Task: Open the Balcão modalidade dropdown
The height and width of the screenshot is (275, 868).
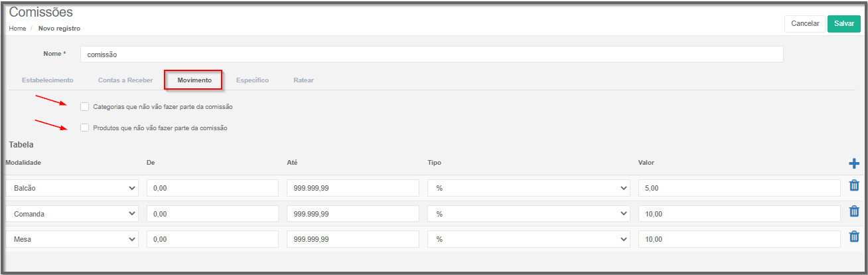Action: coord(72,188)
